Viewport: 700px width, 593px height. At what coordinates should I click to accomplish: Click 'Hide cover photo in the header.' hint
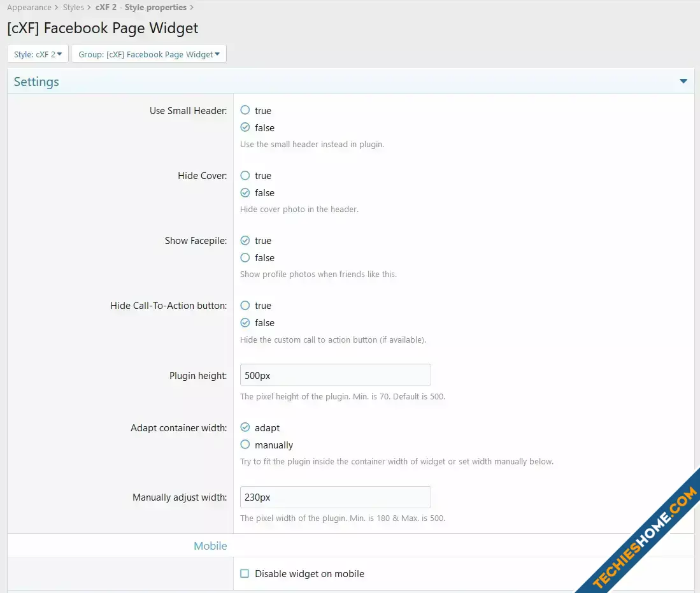299,209
